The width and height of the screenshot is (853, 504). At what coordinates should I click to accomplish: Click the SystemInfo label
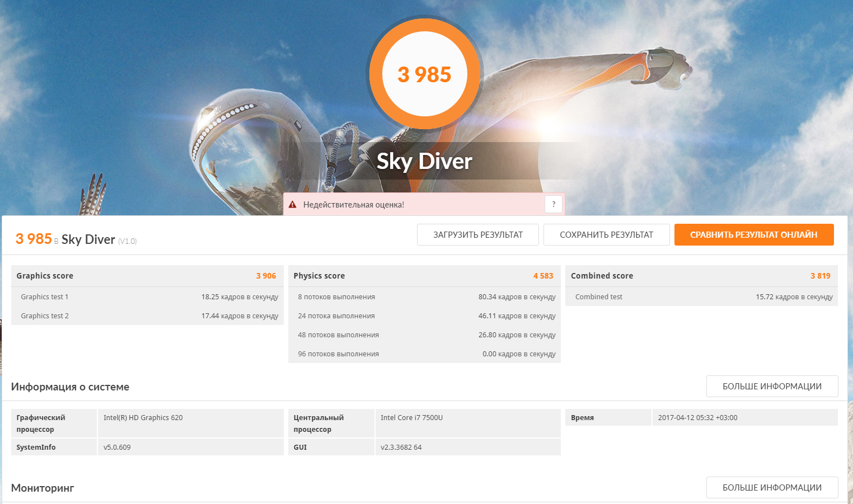click(x=36, y=448)
